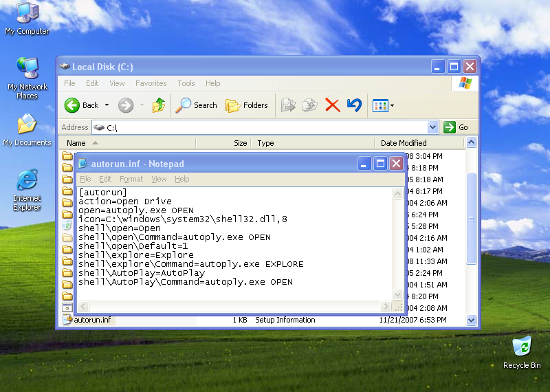
Task: Click the Notepad horizontal scrollbar left arrow
Action: [83, 306]
